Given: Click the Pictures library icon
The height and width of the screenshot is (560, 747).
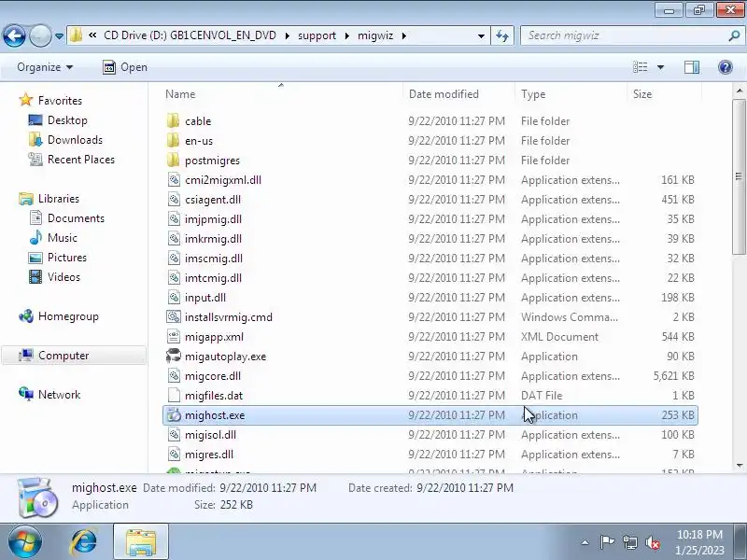Looking at the screenshot, I should click(x=35, y=258).
